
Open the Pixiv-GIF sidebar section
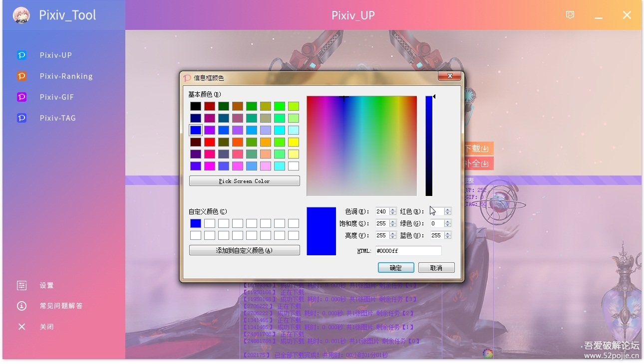click(57, 97)
